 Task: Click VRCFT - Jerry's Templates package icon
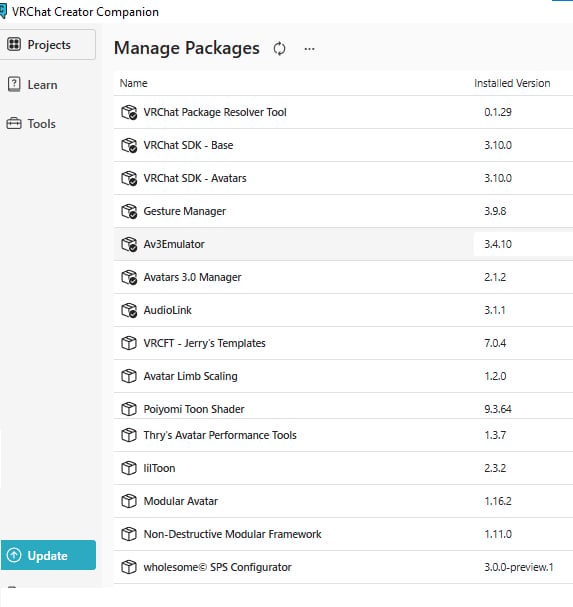(129, 343)
